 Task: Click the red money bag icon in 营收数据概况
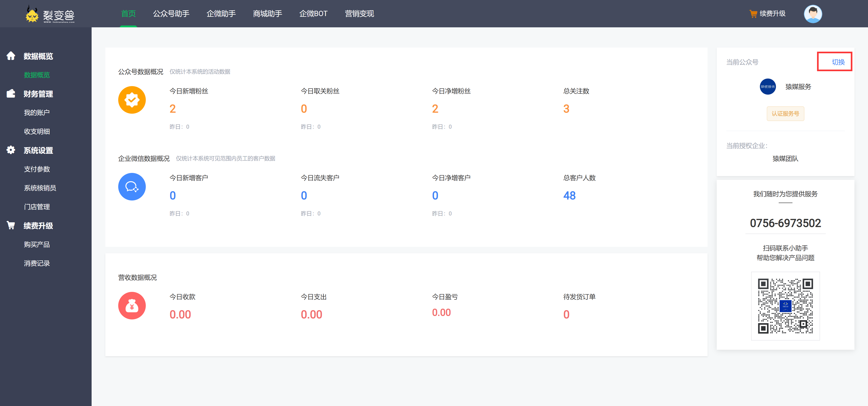(x=132, y=305)
